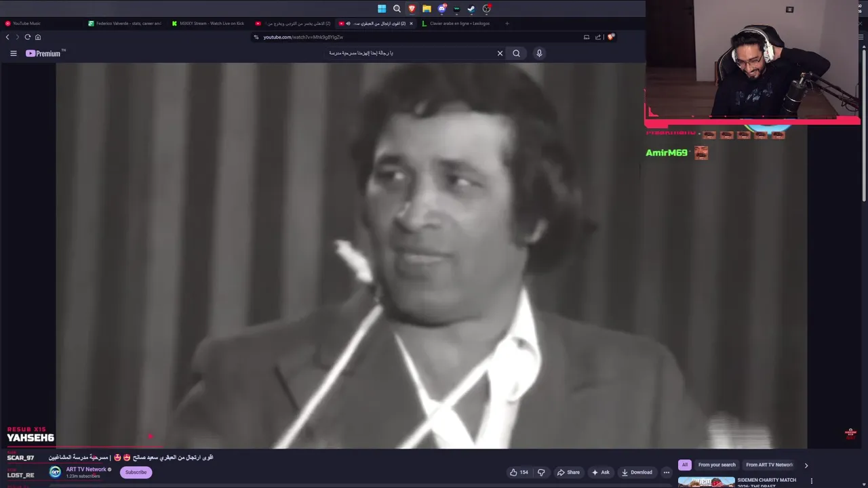Go back in browser history
Viewport: 868px width, 488px height.
click(7, 37)
